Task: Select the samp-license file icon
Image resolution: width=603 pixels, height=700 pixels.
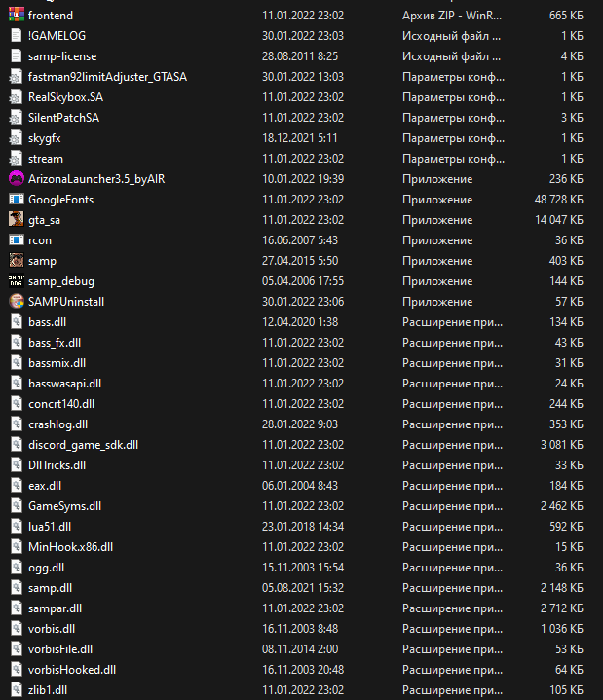Action: coord(17,56)
